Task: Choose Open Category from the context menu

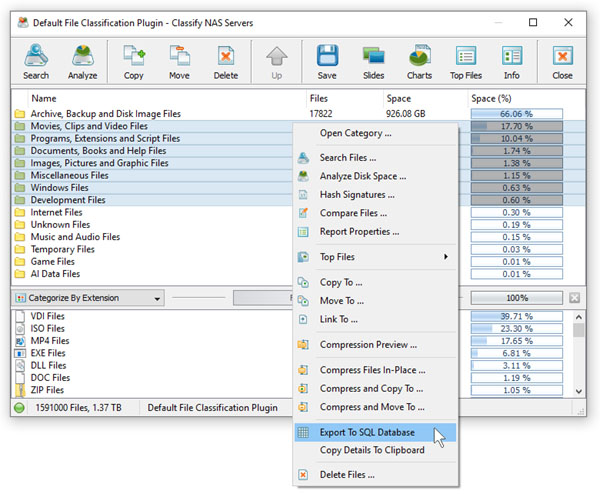Action: point(355,134)
